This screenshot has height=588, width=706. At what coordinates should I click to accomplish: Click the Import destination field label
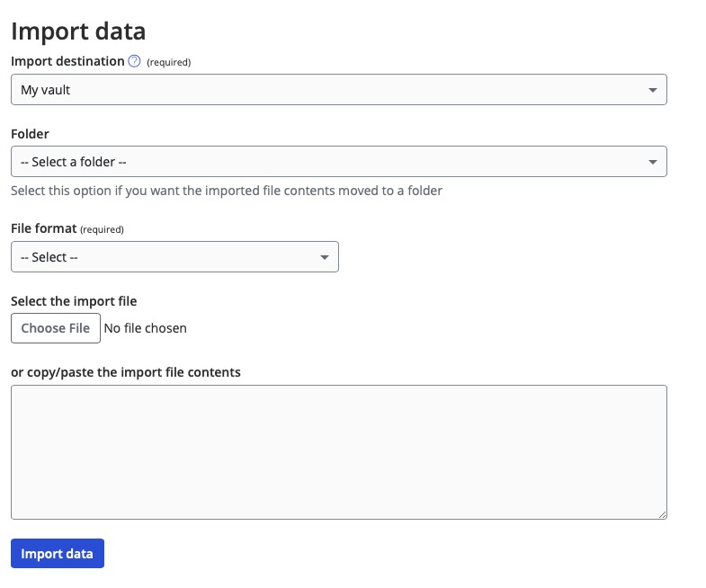(67, 61)
